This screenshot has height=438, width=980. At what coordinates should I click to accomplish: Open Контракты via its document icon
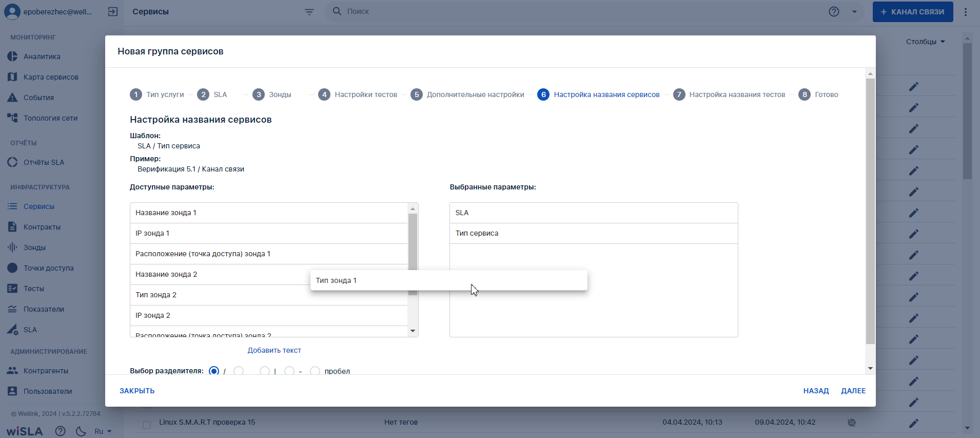[12, 227]
